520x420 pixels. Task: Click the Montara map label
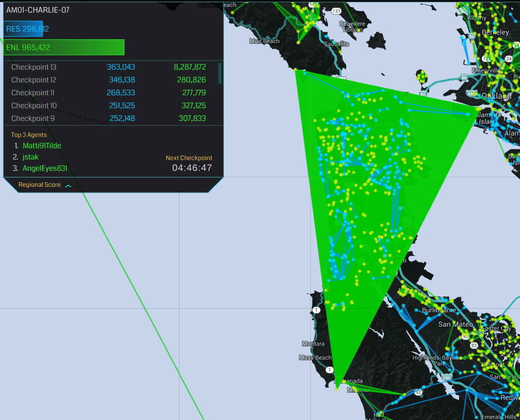(313, 344)
